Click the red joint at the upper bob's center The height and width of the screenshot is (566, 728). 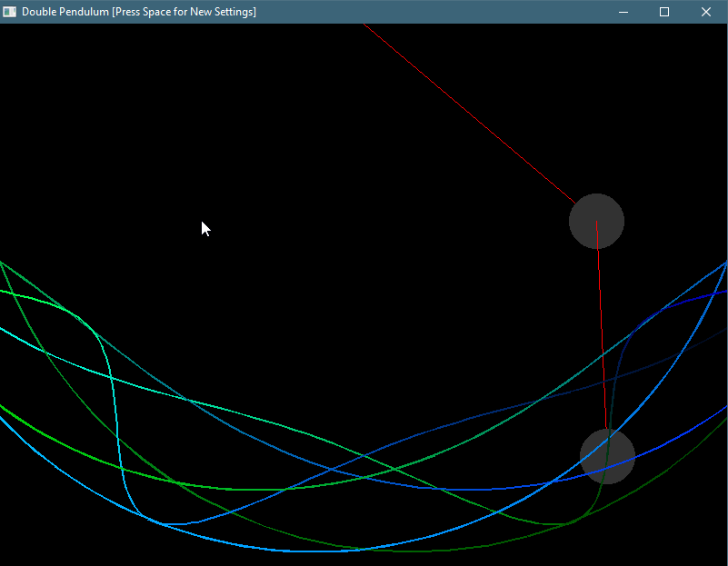pyautogui.click(x=596, y=222)
